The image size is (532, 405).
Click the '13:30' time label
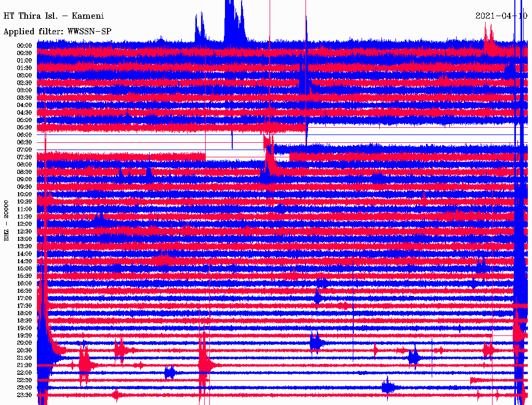[x=24, y=247]
